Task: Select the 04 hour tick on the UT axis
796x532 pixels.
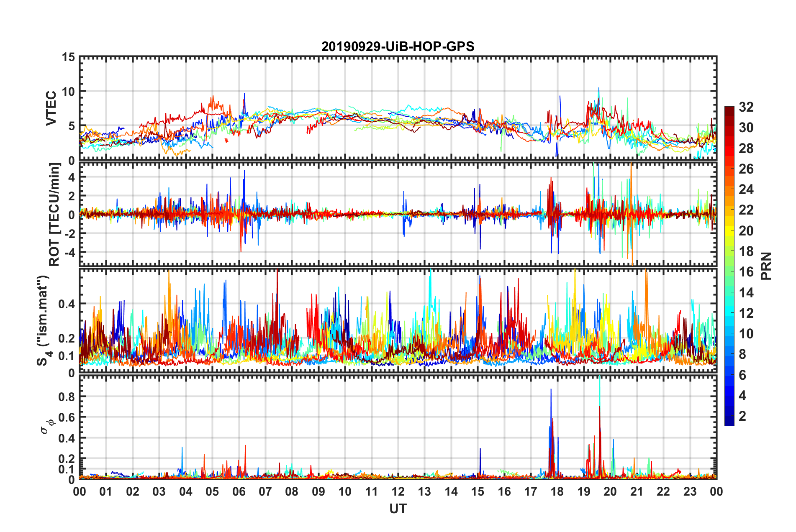Action: point(186,491)
